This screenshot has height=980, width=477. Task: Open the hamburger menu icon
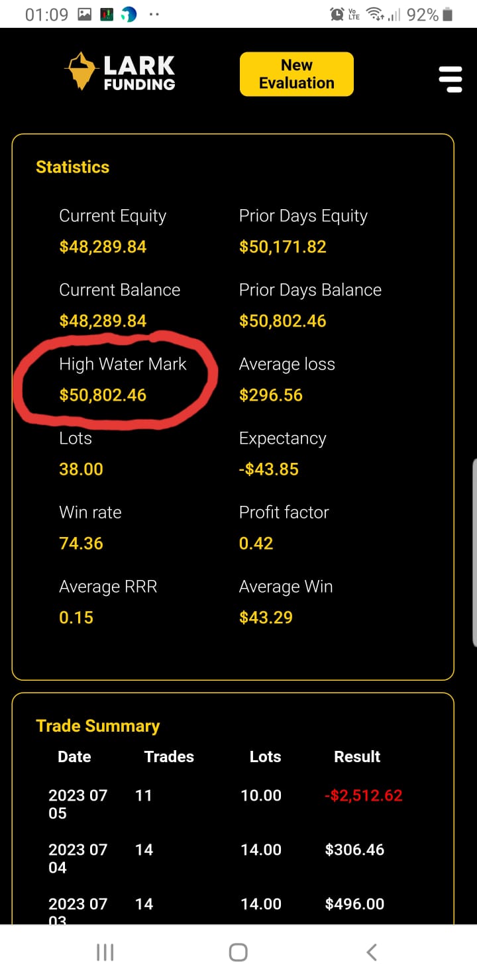[x=450, y=79]
